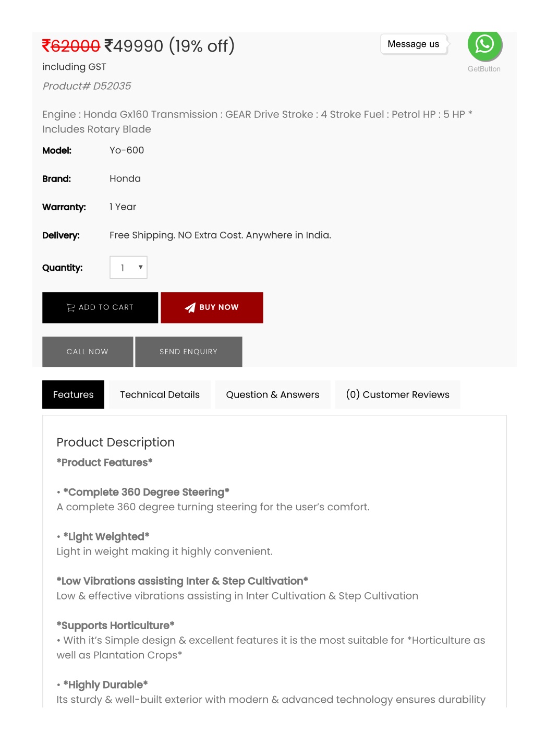Click the paper plane icon on Buy Now
The height and width of the screenshot is (756, 534).
(190, 308)
